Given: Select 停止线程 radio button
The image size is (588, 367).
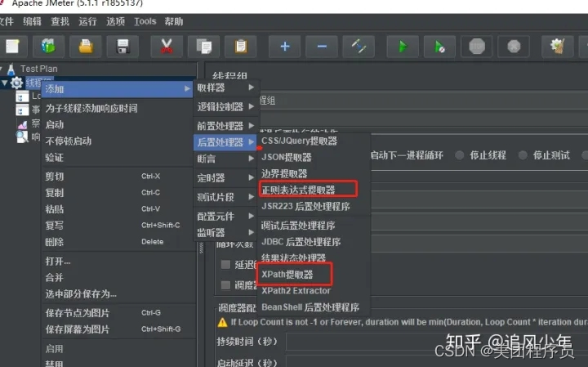Looking at the screenshot, I should tap(459, 155).
